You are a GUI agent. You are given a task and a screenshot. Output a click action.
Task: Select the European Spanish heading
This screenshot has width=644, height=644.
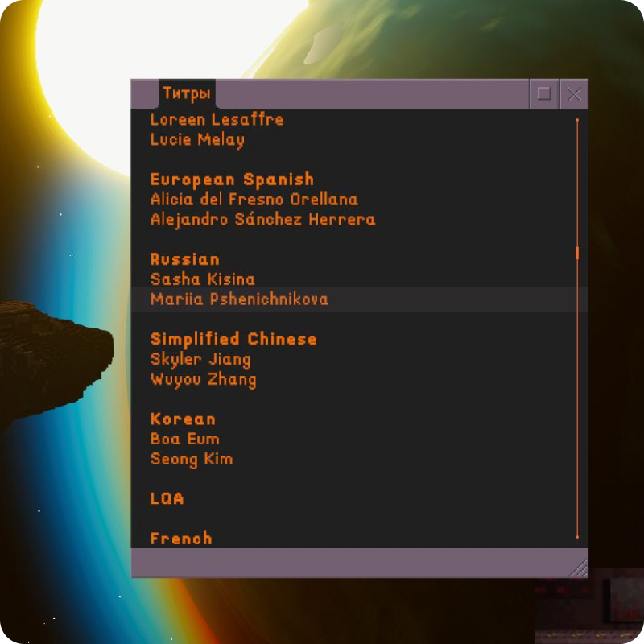pos(232,180)
